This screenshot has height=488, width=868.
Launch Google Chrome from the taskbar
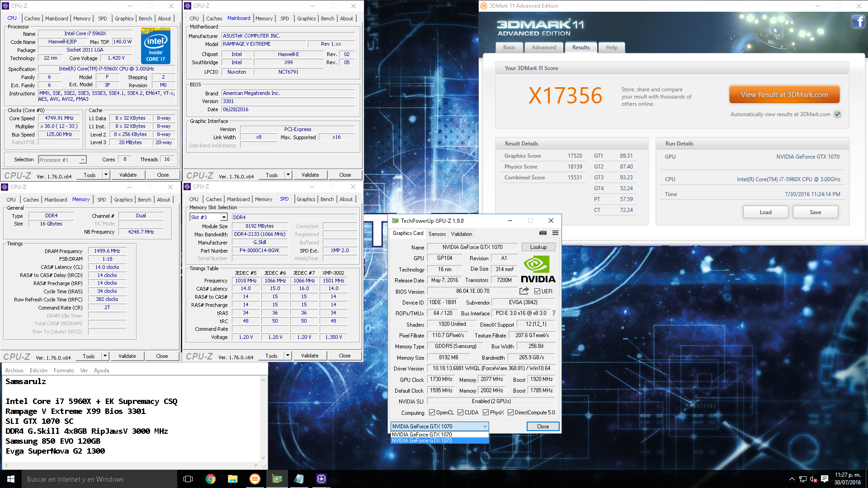pyautogui.click(x=210, y=479)
